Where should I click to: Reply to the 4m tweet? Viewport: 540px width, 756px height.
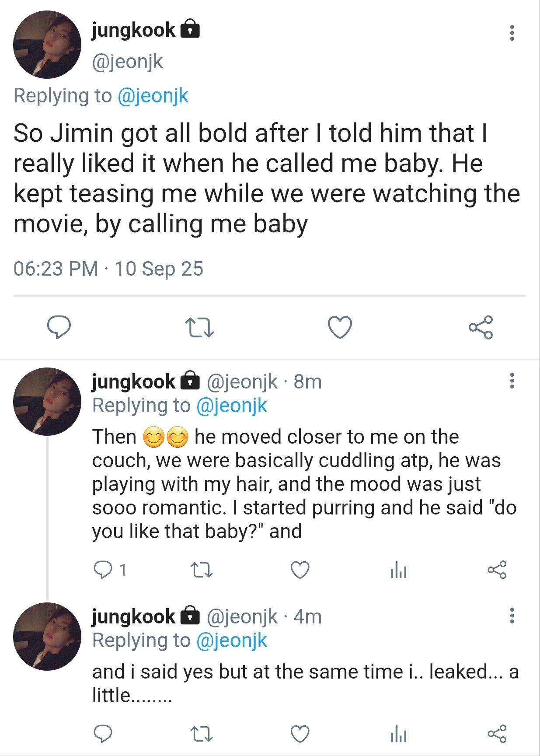(x=104, y=734)
